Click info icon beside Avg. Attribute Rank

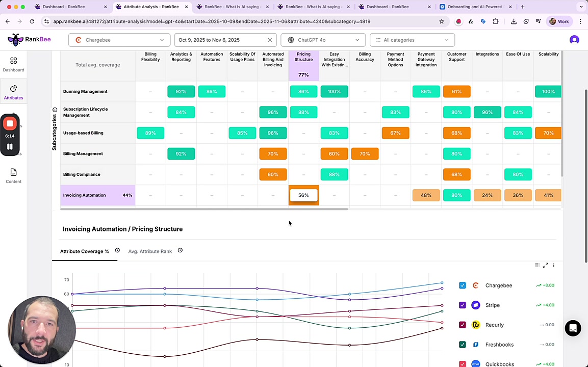pyautogui.click(x=180, y=251)
